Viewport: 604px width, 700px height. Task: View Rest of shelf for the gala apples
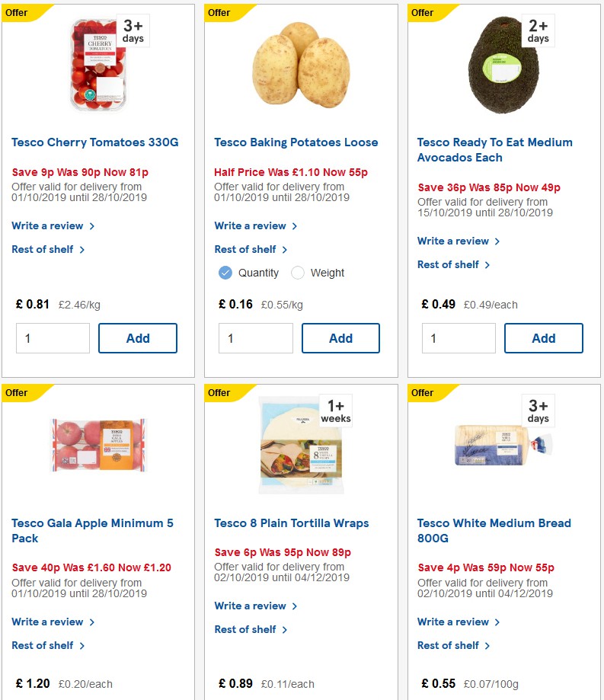(43, 645)
